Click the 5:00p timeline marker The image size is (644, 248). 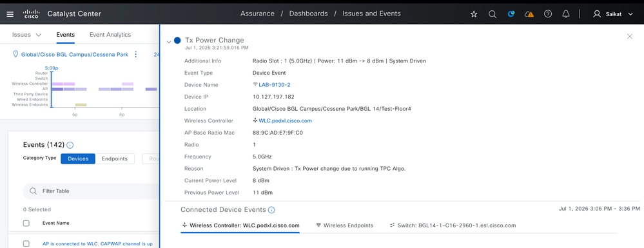coord(52,68)
